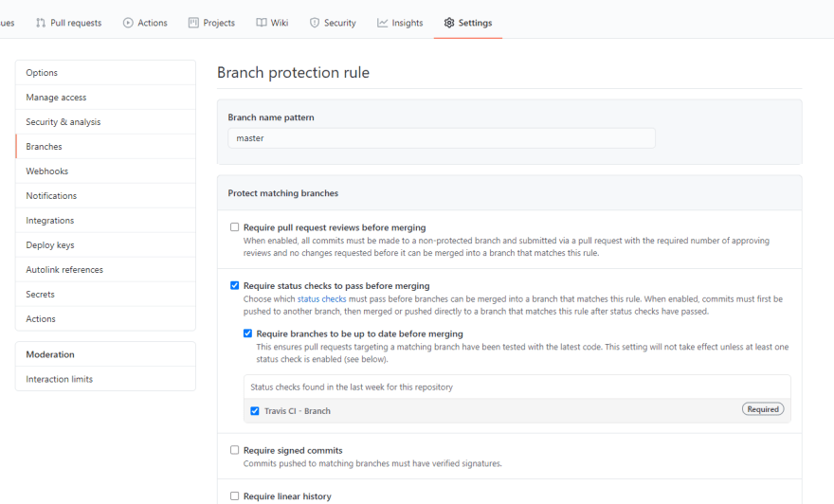Toggle Require branches to be up to date
The height and width of the screenshot is (504, 834).
click(x=247, y=333)
